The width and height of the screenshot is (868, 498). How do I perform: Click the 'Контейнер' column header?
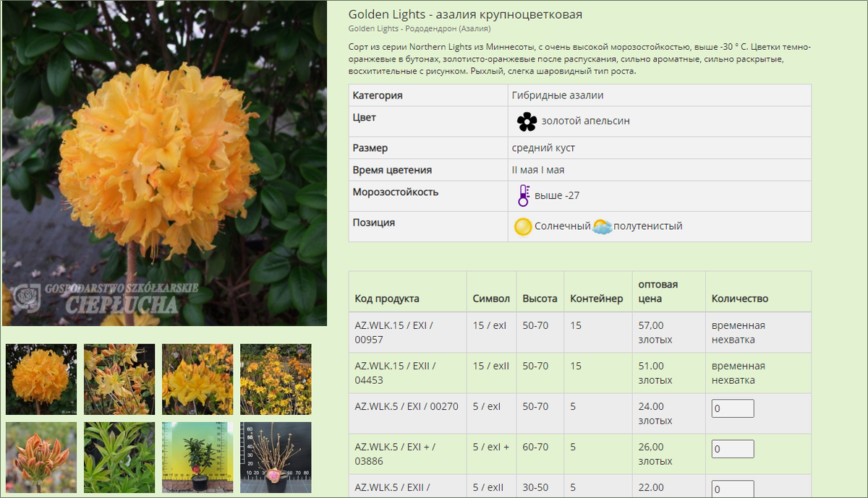[597, 299]
